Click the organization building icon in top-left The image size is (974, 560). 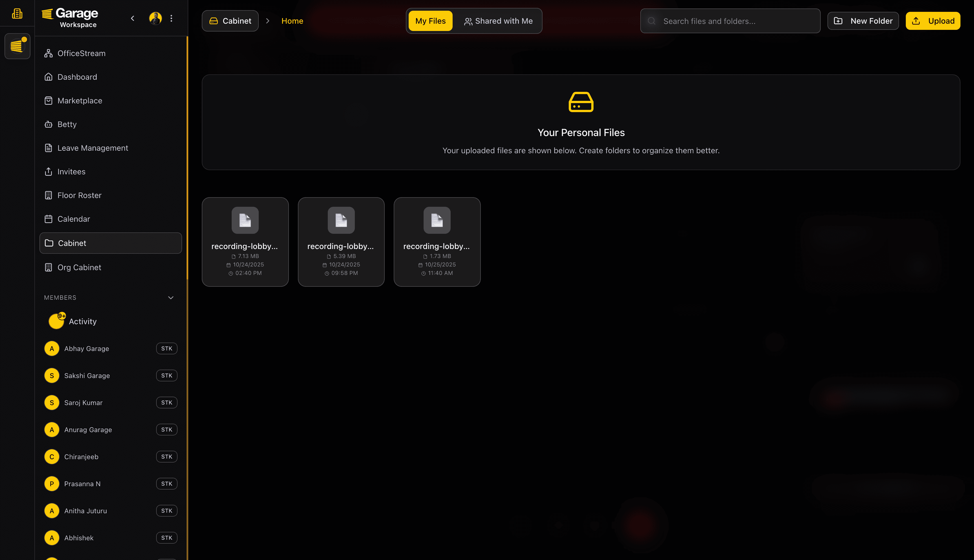point(17,14)
